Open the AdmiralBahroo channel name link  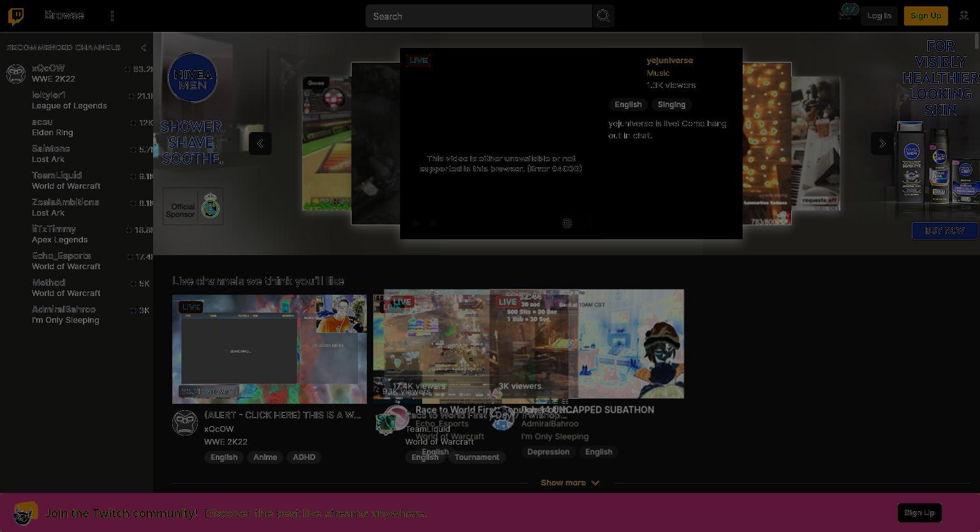pyautogui.click(x=550, y=424)
